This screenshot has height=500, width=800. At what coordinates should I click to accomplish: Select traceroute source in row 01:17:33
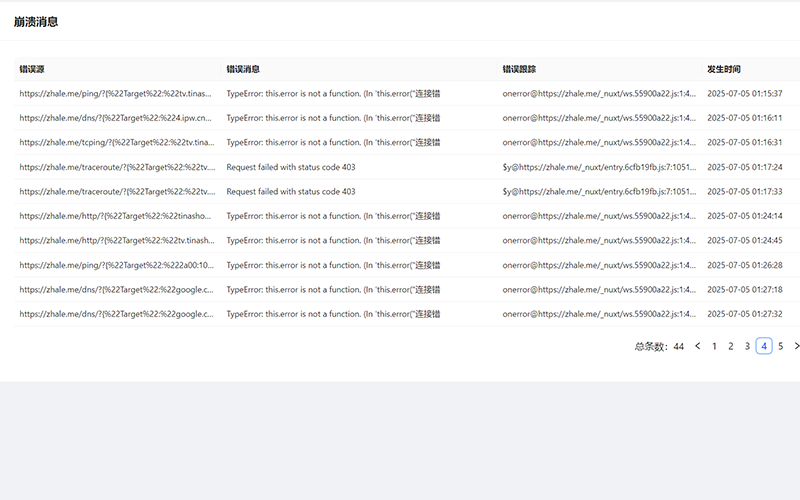117,191
